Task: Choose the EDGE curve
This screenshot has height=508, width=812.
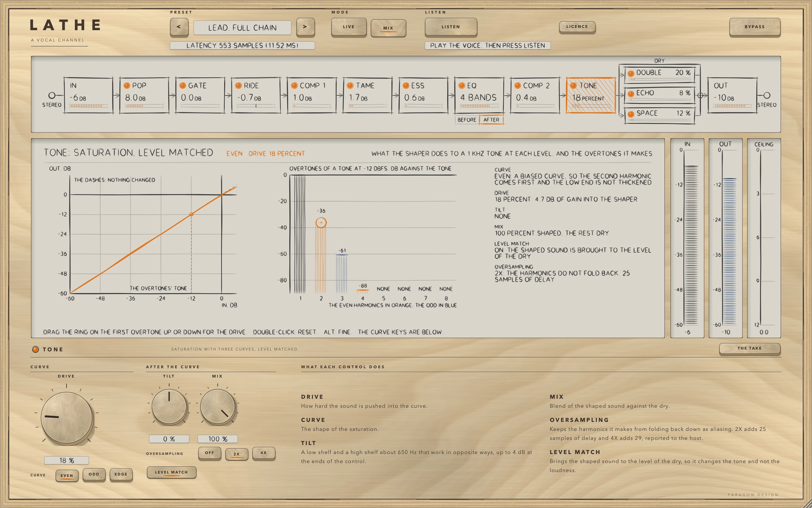Action: pyautogui.click(x=121, y=475)
